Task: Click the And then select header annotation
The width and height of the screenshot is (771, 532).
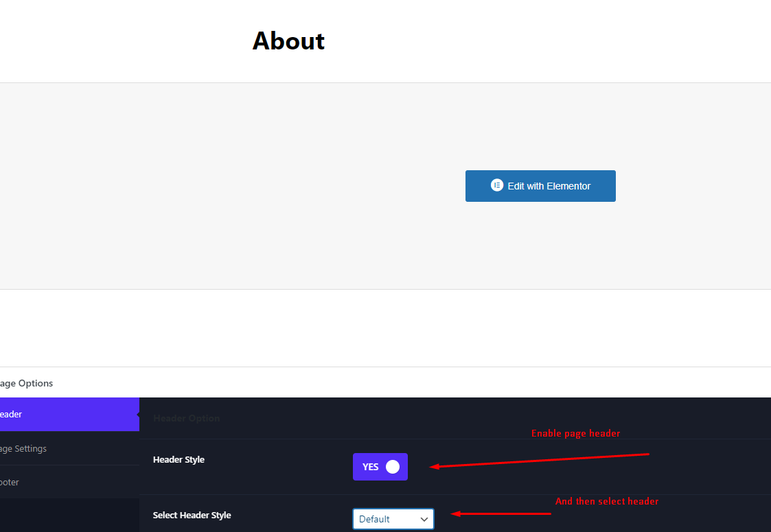Action: pos(606,501)
